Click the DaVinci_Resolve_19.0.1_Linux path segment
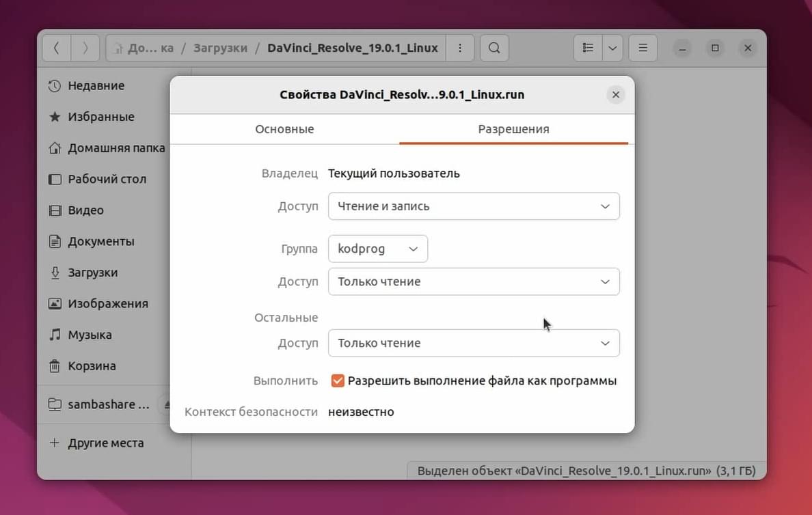 pos(353,48)
